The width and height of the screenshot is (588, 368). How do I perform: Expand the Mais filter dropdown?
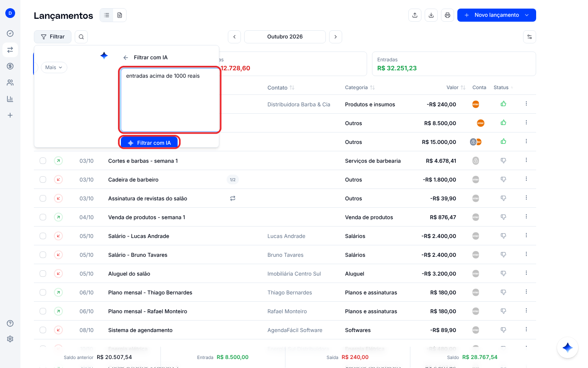[54, 67]
